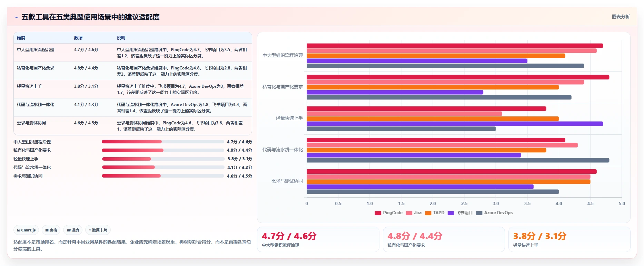This screenshot has height=266, width=644.
Task: Toggle the TAPD series in the chart legend
Action: (435, 213)
